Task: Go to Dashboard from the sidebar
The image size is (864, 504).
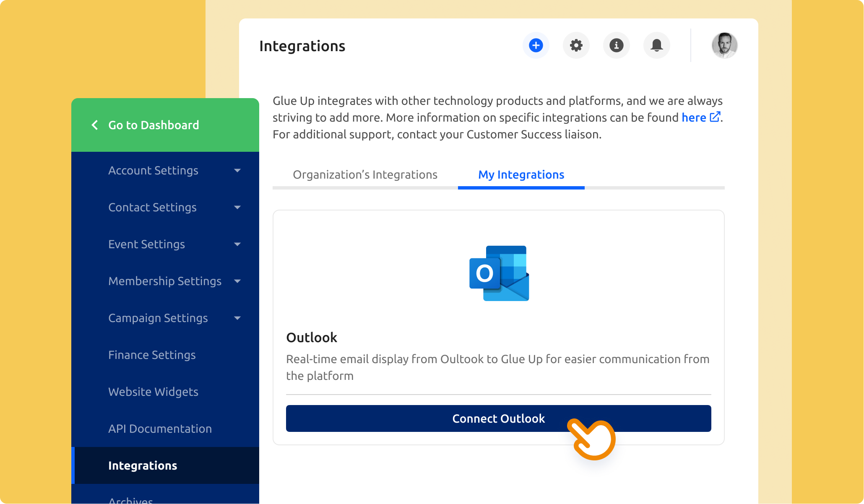Action: click(154, 125)
